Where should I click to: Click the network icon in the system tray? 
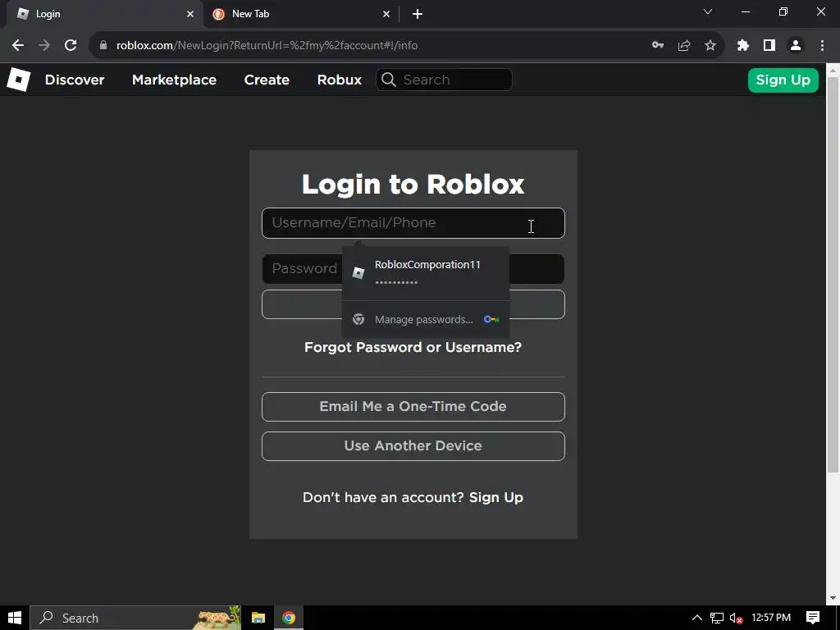(717, 619)
